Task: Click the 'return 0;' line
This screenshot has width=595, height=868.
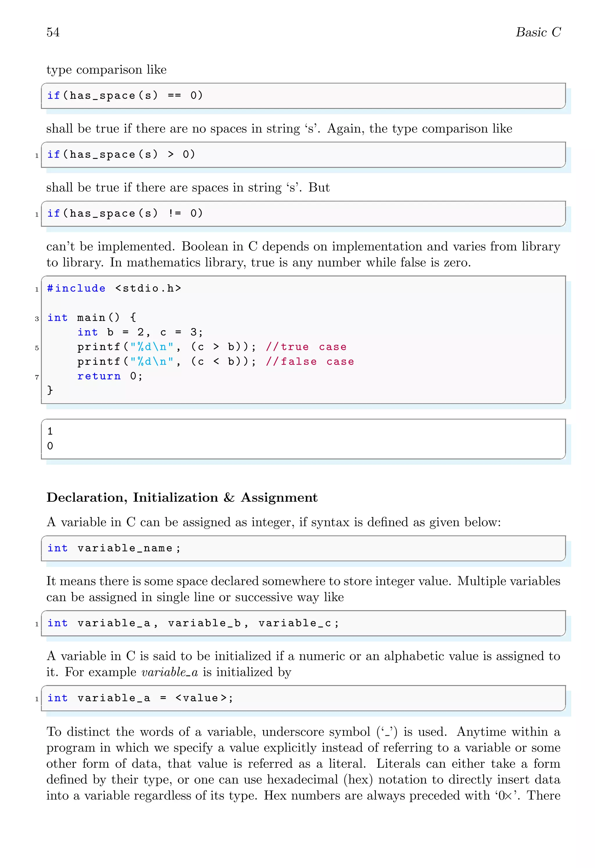Action: [110, 376]
